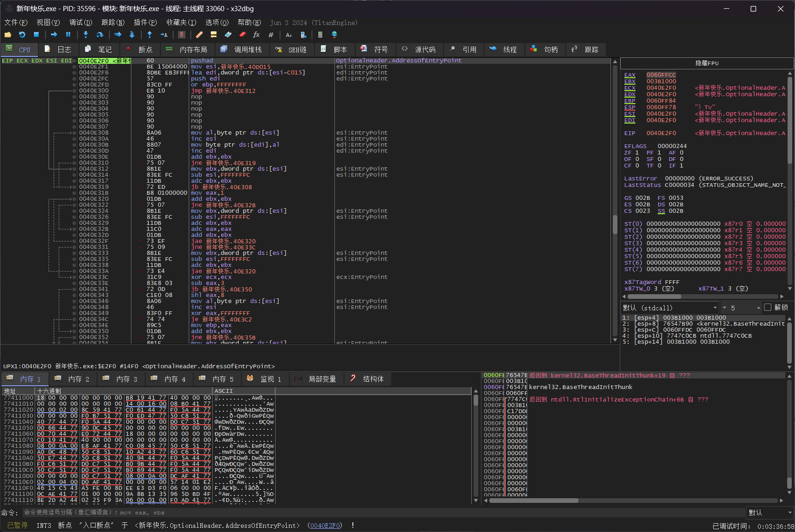
Task: Open the 插件 menu
Action: [x=145, y=22]
